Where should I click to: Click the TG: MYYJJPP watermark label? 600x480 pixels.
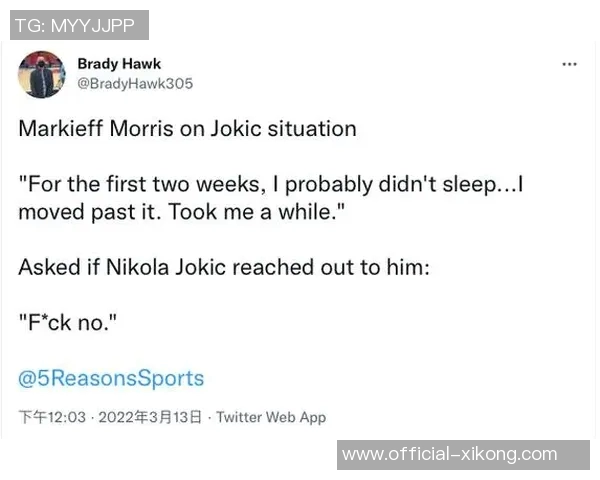coord(79,25)
